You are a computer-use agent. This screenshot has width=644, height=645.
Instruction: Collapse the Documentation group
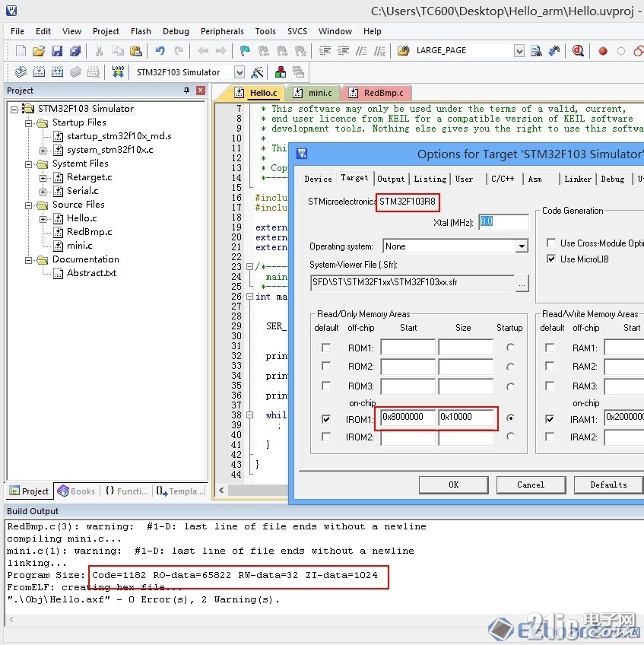28,260
